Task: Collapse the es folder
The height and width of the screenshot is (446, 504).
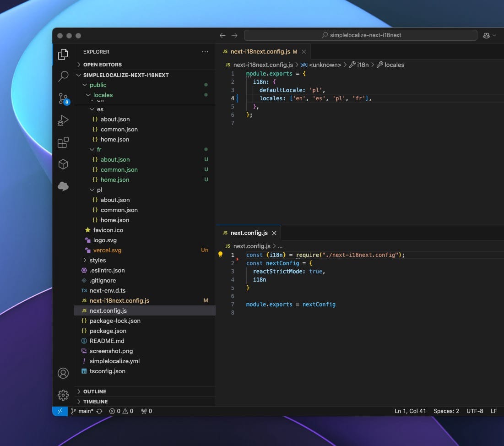Action: coord(100,109)
